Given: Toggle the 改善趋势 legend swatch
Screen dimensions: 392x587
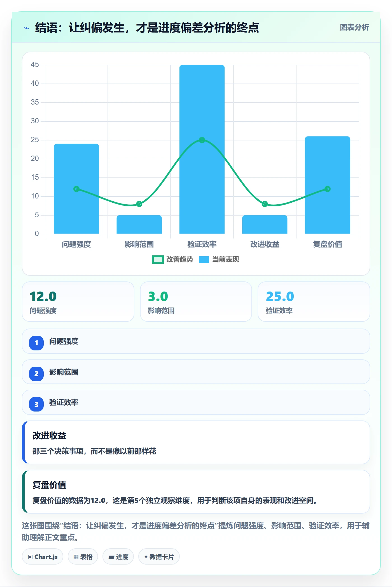Looking at the screenshot, I should [158, 260].
